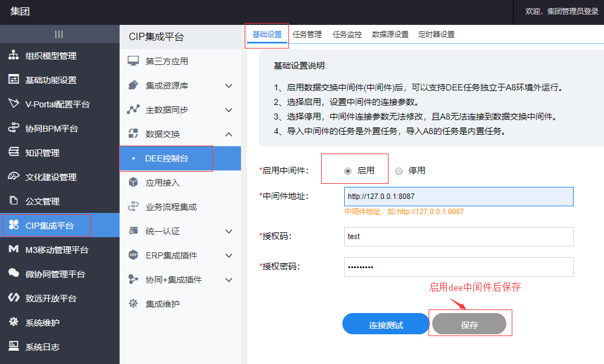604x364 pixels.
Task: Click the 业务流程集成 icon
Action: click(x=134, y=206)
